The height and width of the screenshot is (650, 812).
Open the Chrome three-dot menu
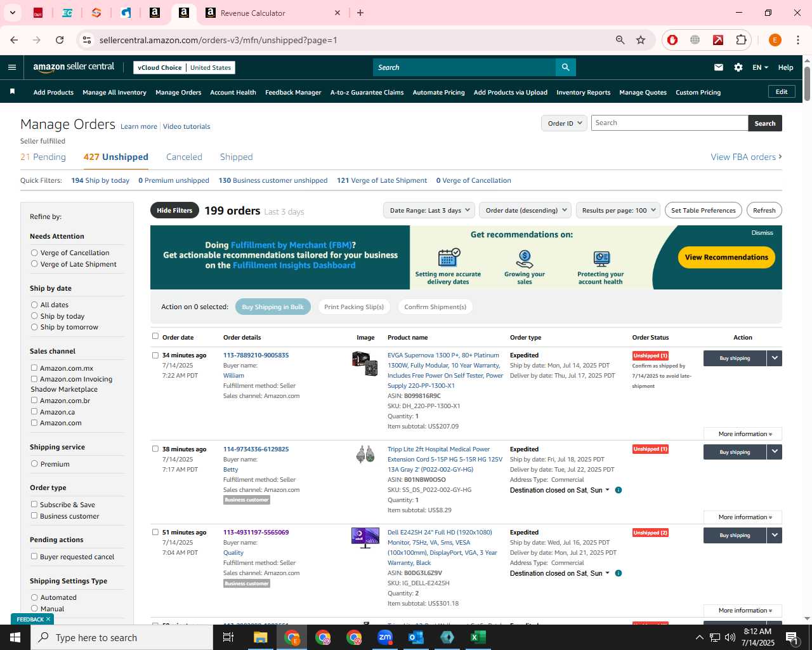[798, 40]
